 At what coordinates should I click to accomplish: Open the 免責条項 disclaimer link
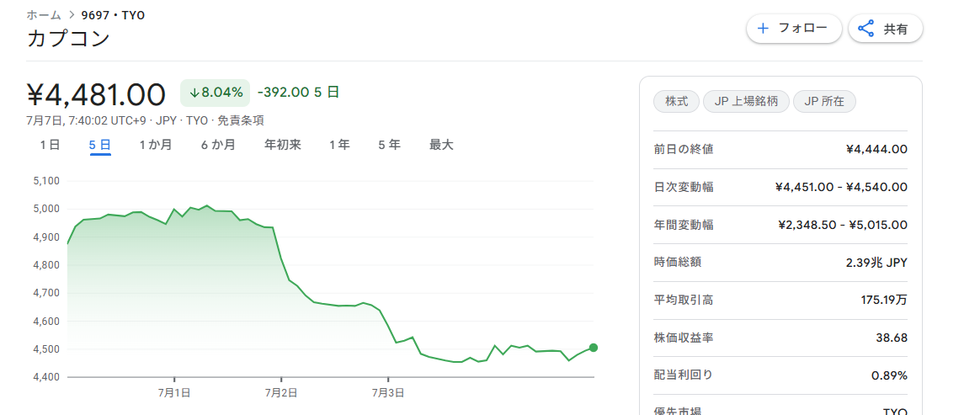click(x=241, y=120)
